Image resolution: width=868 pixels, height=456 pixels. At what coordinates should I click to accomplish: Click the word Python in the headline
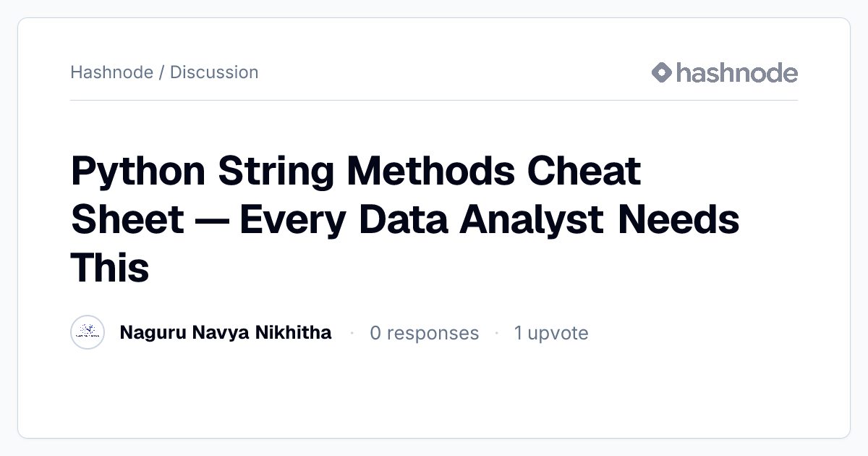click(139, 174)
